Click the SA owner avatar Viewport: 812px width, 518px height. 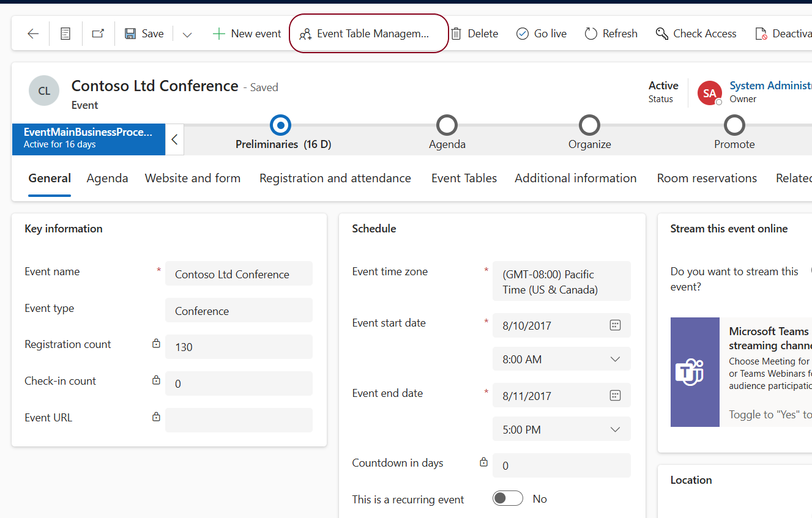pyautogui.click(x=710, y=93)
